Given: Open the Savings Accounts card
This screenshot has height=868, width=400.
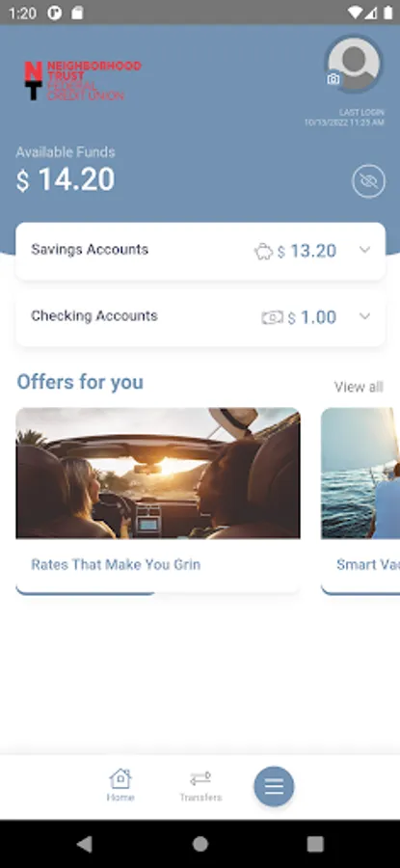Looking at the screenshot, I should 200,251.
